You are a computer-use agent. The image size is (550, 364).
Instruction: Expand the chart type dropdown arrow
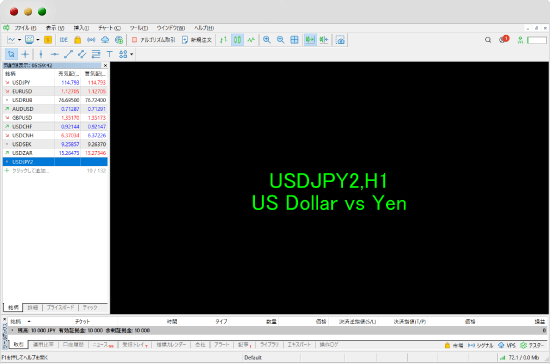coord(20,40)
